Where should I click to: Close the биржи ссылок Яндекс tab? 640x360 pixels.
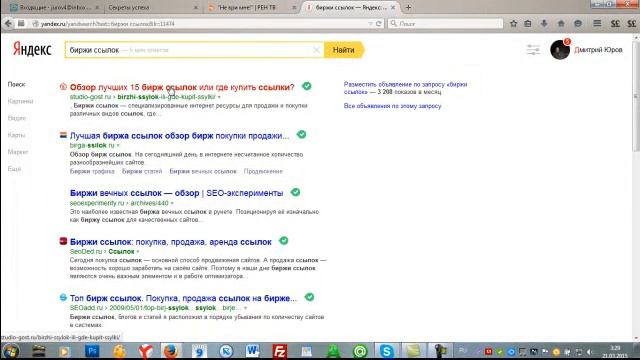393,7
